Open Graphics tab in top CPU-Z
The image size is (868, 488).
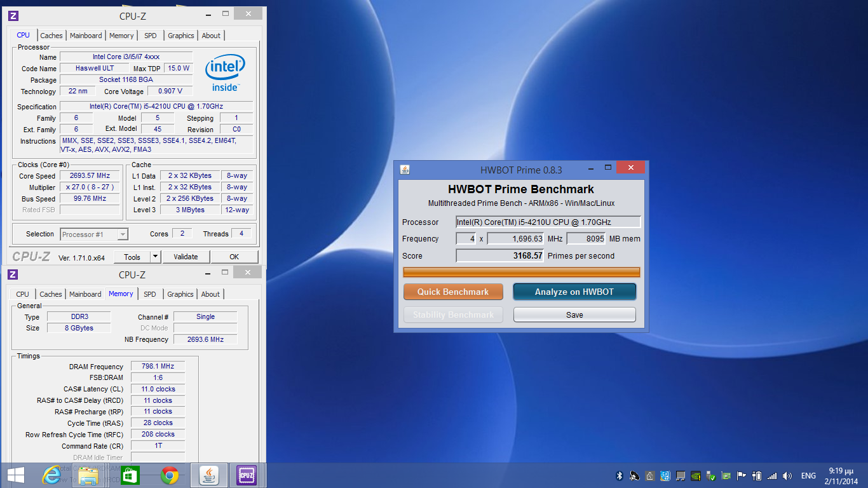pos(181,36)
